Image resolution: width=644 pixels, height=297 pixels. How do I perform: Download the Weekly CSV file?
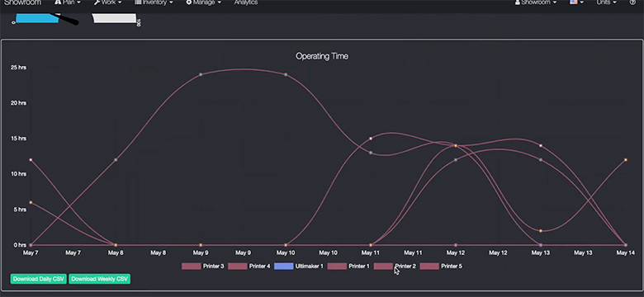tap(99, 279)
